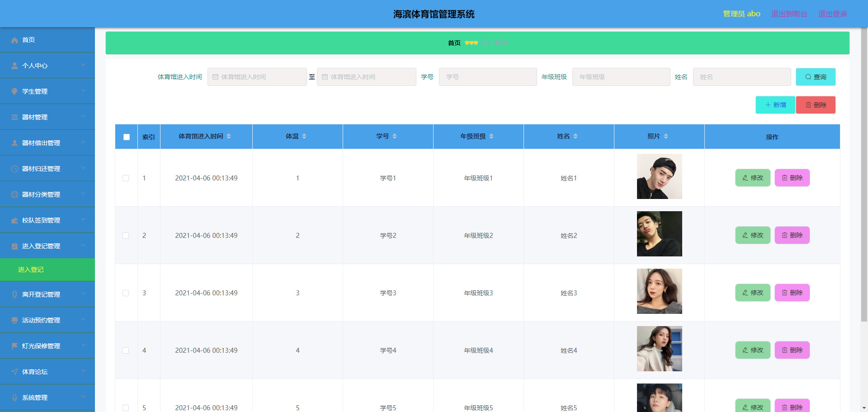Viewport: 868px width, 412px height.
Task: Expand the 校队签到管理 chevron
Action: click(x=84, y=220)
